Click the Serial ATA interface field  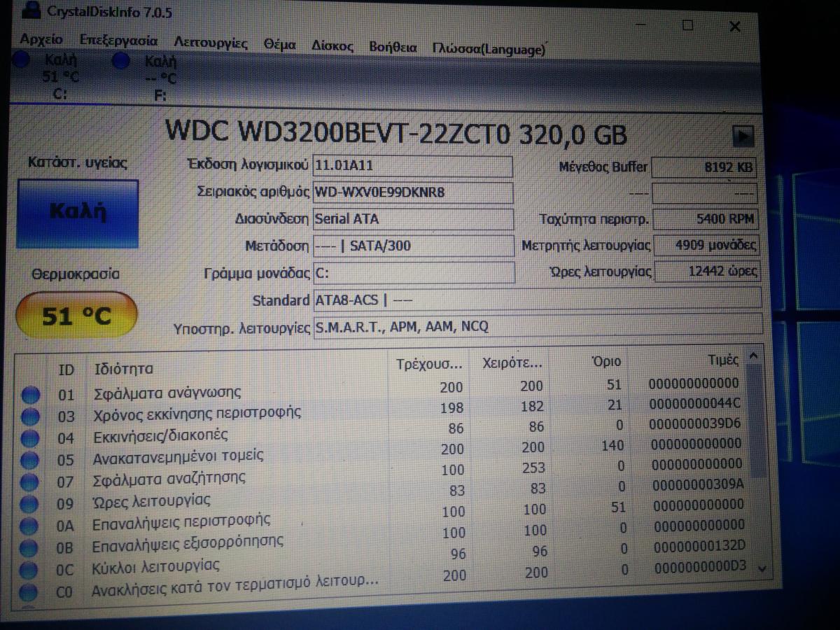(x=413, y=219)
